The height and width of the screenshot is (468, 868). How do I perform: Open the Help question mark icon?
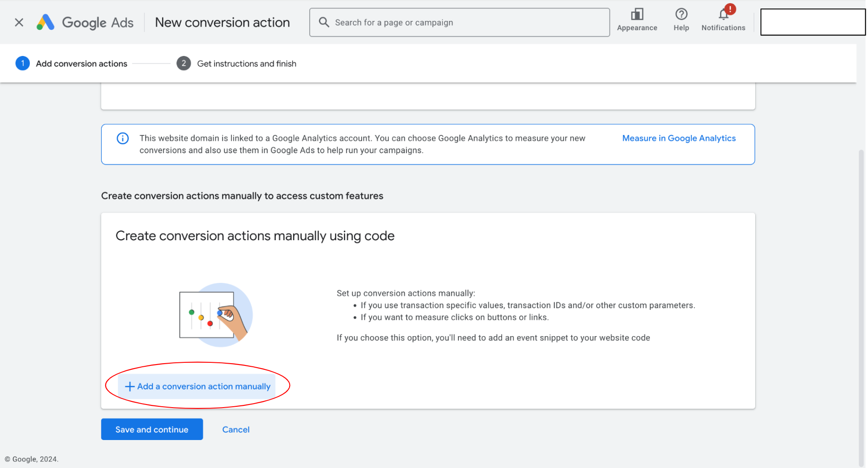pyautogui.click(x=681, y=15)
